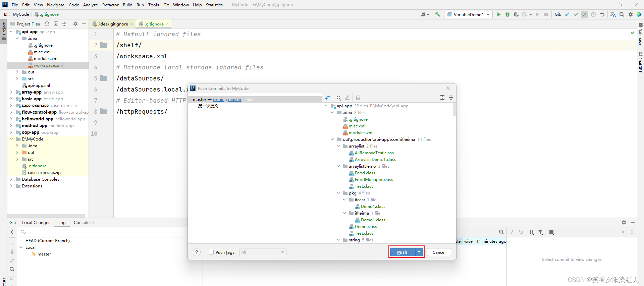Image resolution: width=644 pixels, height=286 pixels.
Task: Expand all files in push dialog tree
Action: coord(442,98)
